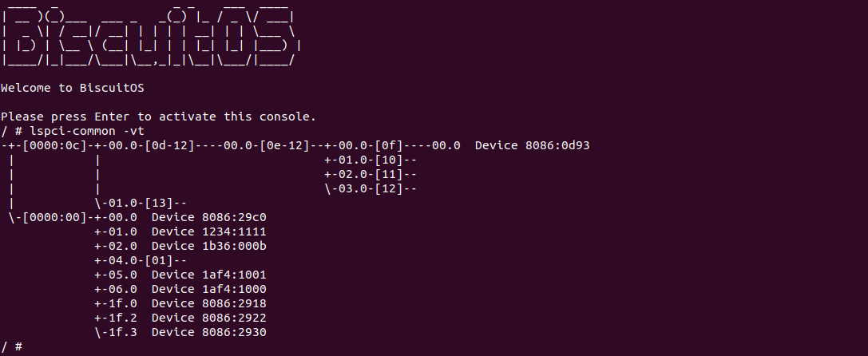
Task: Click the Device 1af4:1001 entry
Action: point(208,274)
